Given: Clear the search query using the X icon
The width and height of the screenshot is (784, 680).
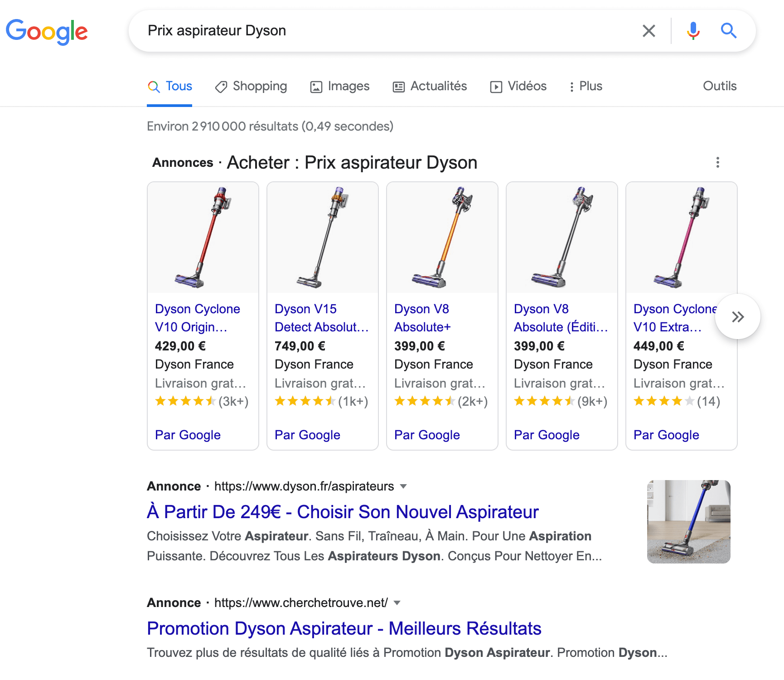Looking at the screenshot, I should (649, 31).
